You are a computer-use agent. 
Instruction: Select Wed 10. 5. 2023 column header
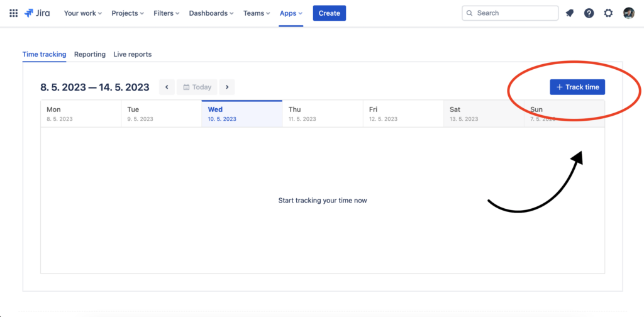(242, 114)
